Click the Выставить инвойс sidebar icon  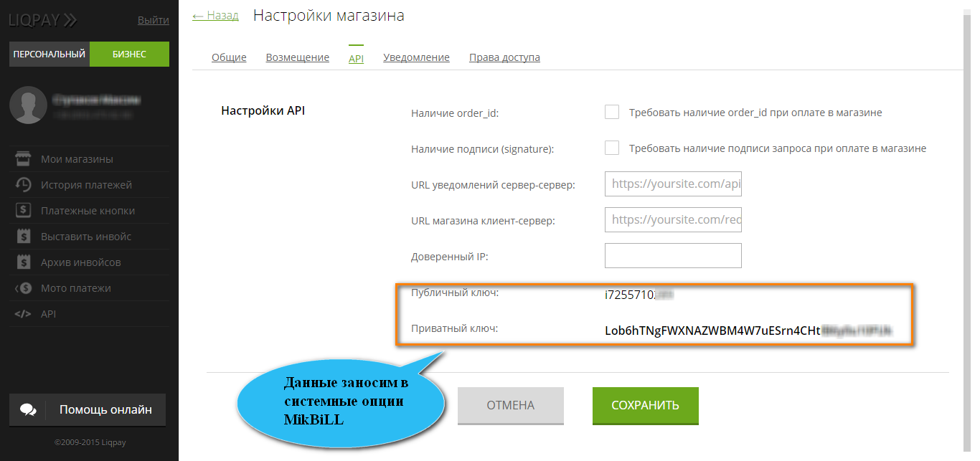23,237
